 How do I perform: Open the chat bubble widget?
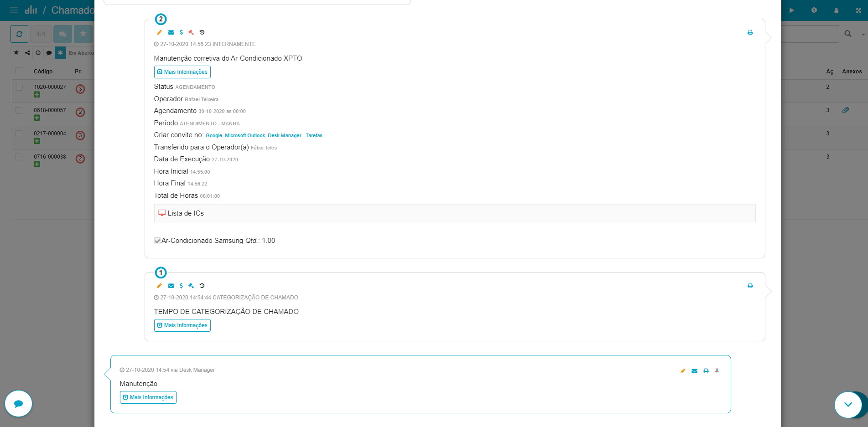[x=18, y=404]
